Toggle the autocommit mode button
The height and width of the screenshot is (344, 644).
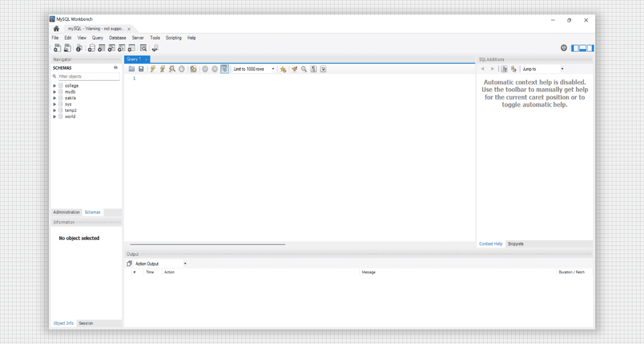coord(224,69)
